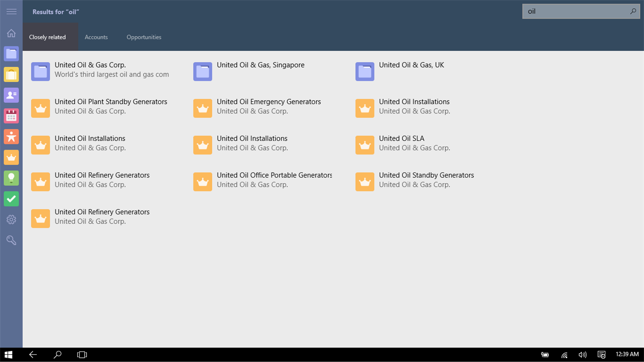Click the lightbulb icon in sidebar
The image size is (644, 362).
tap(11, 178)
